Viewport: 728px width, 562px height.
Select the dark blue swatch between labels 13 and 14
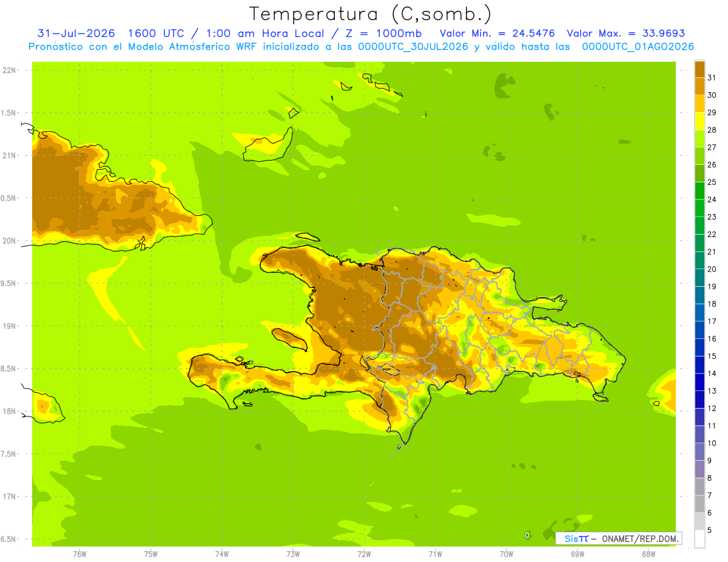(x=699, y=382)
